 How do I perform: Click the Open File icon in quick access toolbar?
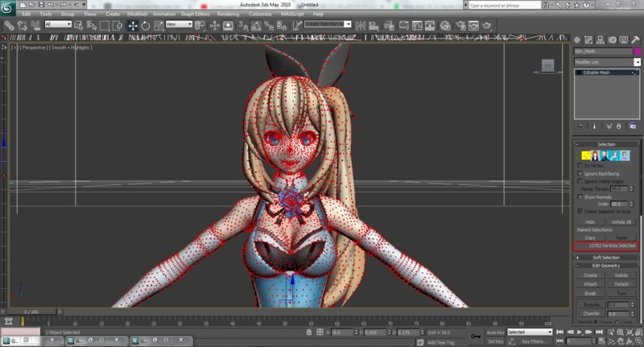click(x=32, y=5)
